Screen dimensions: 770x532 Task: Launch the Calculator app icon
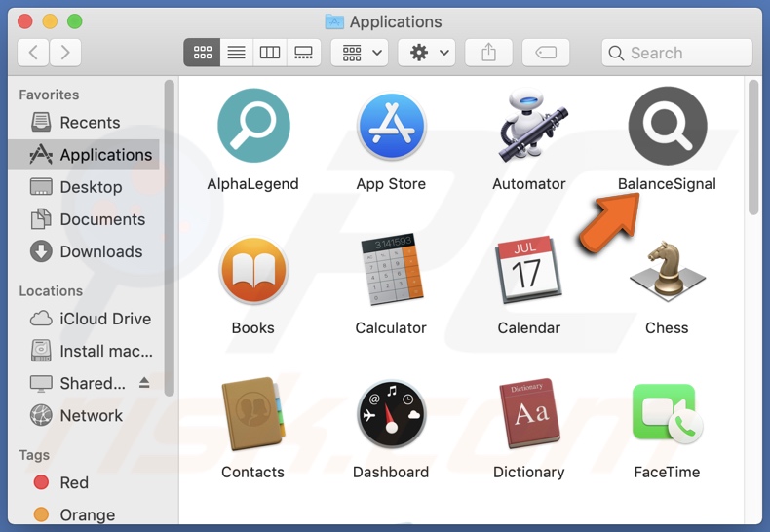tap(392, 270)
